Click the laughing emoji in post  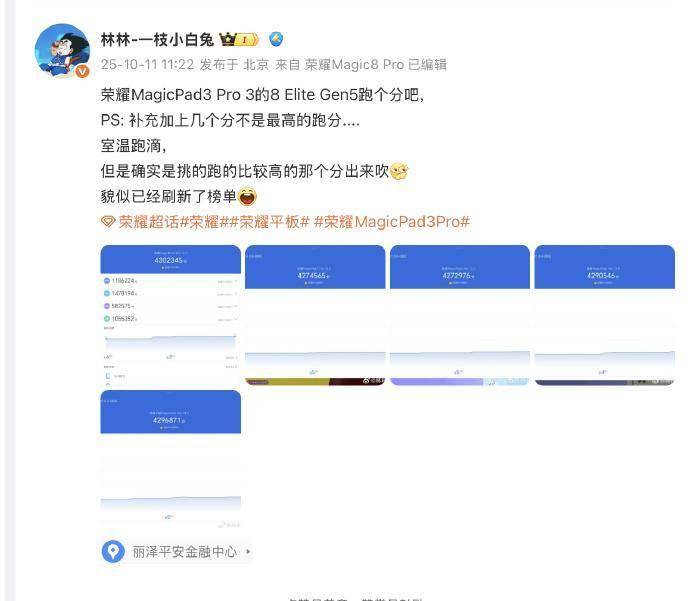[x=247, y=196]
